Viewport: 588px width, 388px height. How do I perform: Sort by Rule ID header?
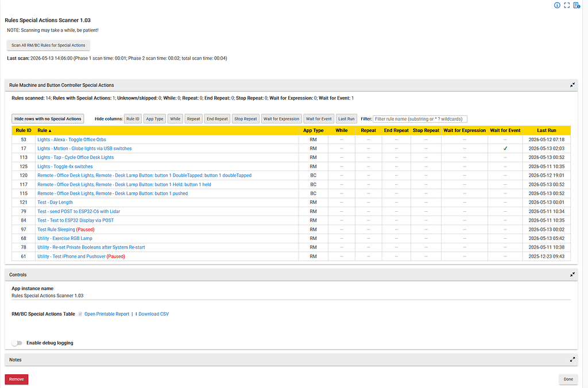(23, 130)
